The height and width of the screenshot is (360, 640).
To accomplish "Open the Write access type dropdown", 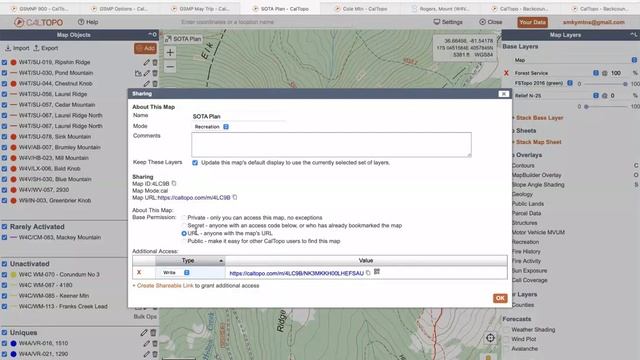I will click(176, 272).
